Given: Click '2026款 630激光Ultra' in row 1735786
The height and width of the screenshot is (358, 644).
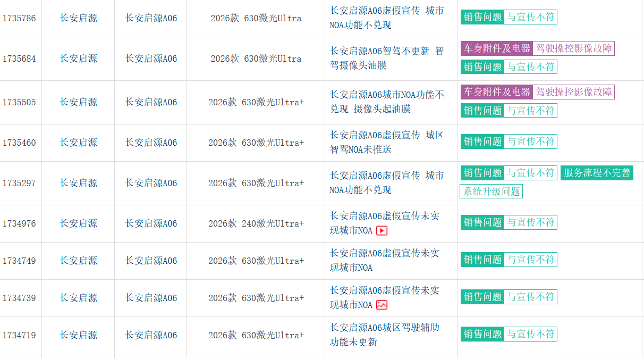Looking at the screenshot, I should click(256, 18).
